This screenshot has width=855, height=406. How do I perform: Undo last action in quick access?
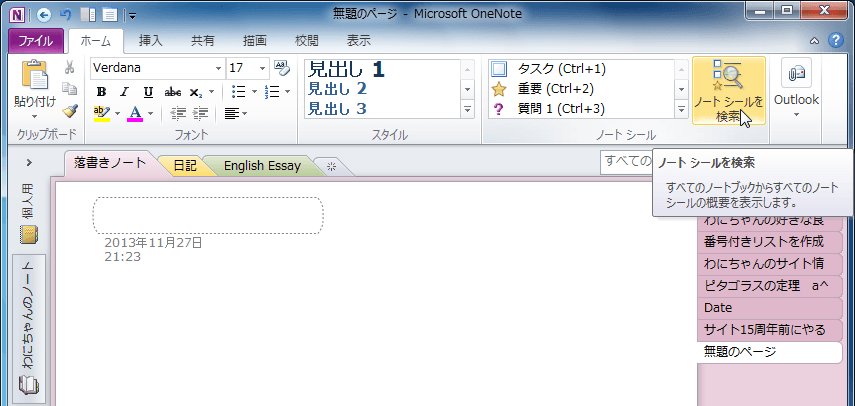pyautogui.click(x=65, y=14)
